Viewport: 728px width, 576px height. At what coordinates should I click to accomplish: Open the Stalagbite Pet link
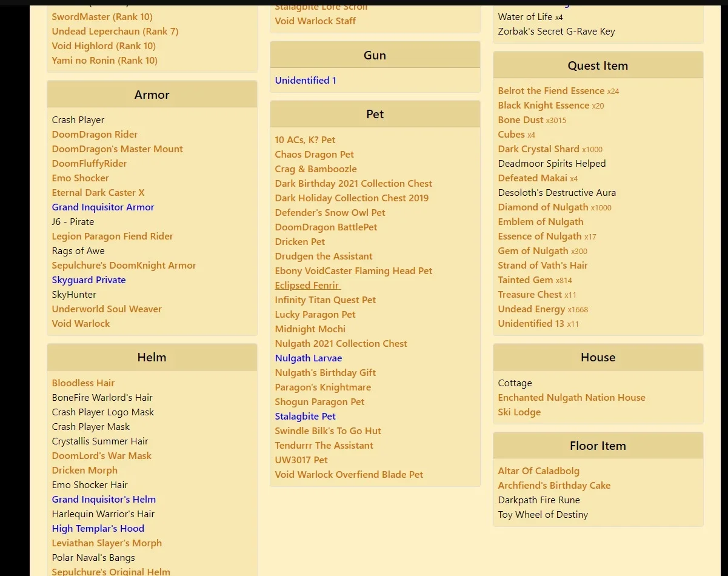click(x=306, y=417)
